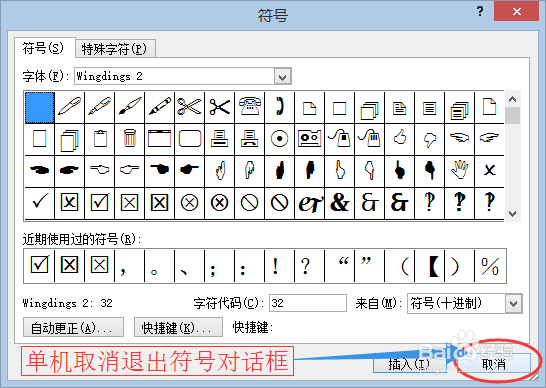This screenshot has height=388, width=546.
Task: Select the solid black scissors symbol
Action: tap(219, 107)
